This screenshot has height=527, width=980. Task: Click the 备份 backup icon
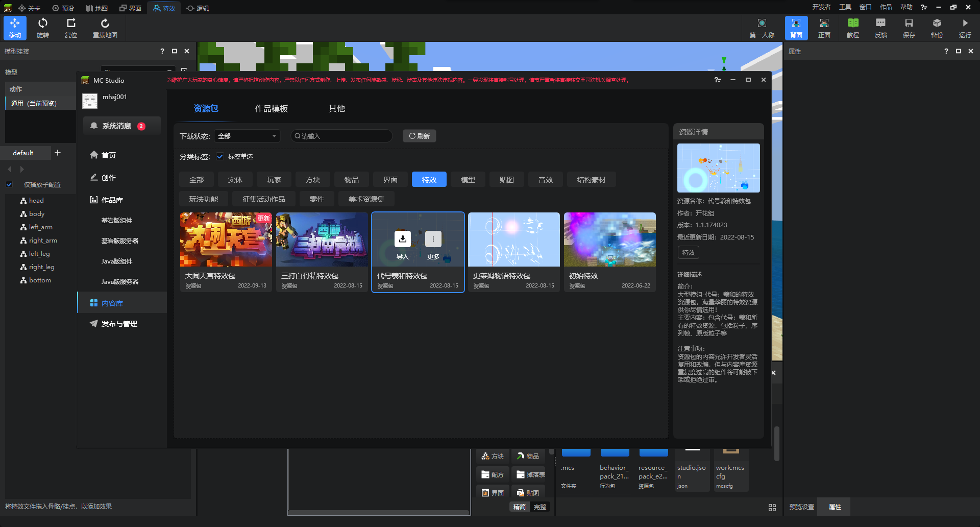937,28
